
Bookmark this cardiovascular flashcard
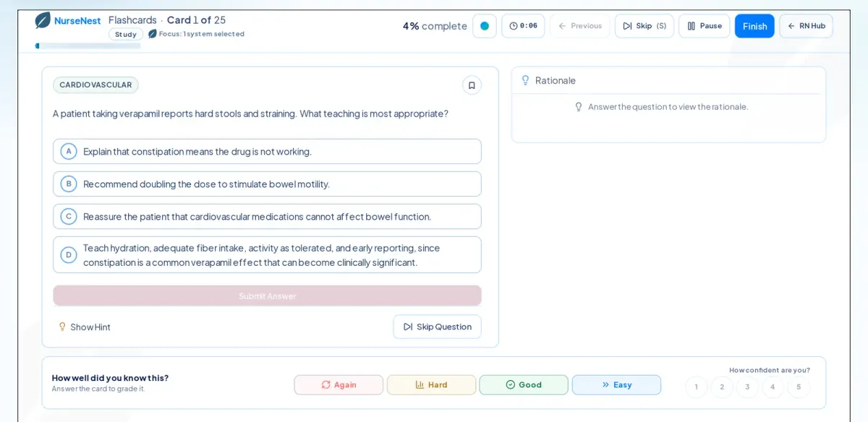(472, 85)
